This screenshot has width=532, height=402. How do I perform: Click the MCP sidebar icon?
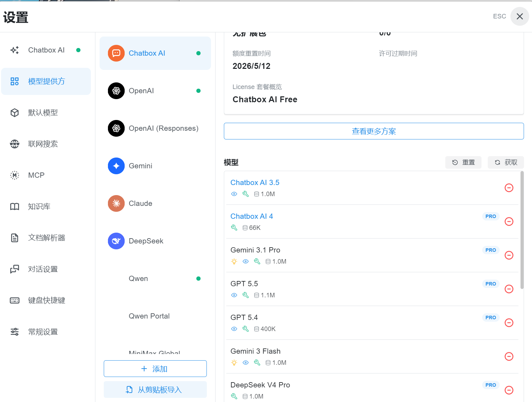(15, 175)
